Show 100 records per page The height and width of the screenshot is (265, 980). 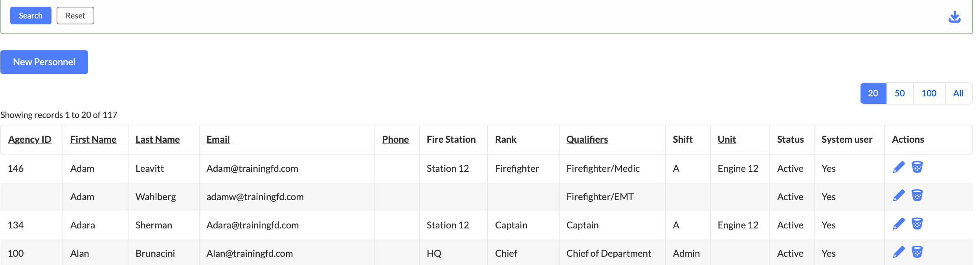(x=929, y=93)
